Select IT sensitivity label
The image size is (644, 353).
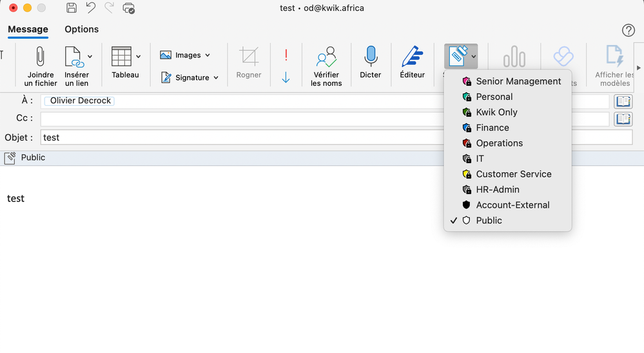click(507, 159)
